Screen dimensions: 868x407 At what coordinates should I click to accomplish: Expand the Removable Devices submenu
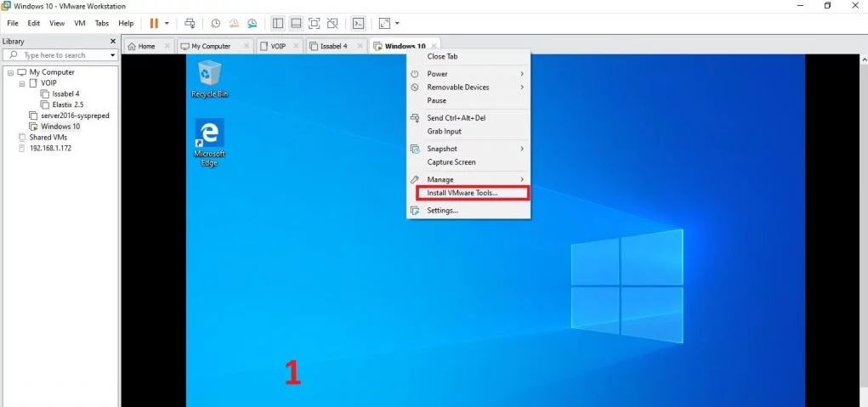(x=468, y=88)
